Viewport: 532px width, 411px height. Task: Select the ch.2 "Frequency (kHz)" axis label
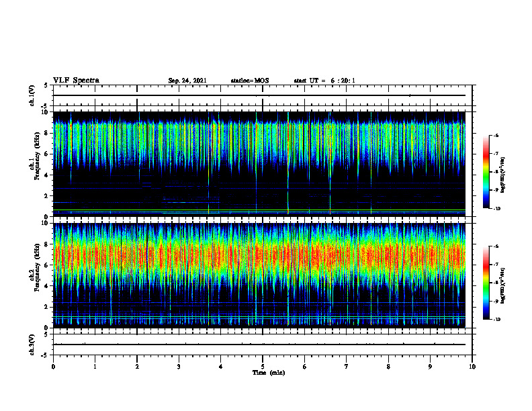click(x=37, y=267)
